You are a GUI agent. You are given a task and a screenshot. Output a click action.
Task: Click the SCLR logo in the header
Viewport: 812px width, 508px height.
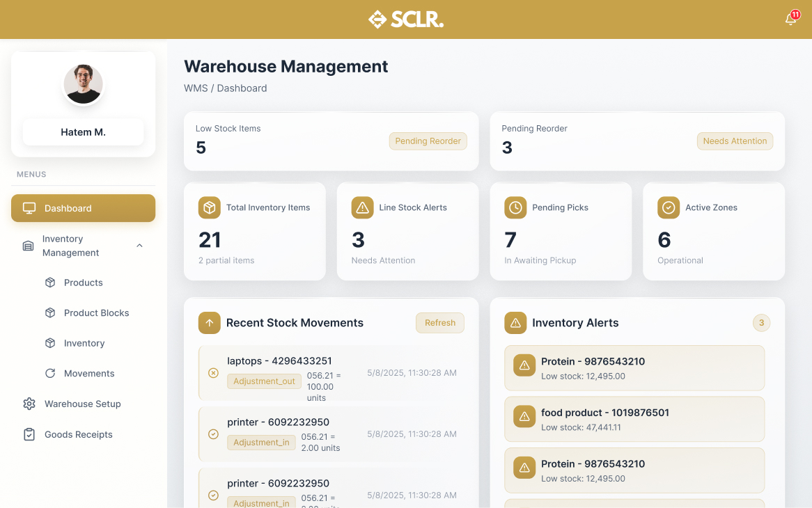[x=406, y=19]
